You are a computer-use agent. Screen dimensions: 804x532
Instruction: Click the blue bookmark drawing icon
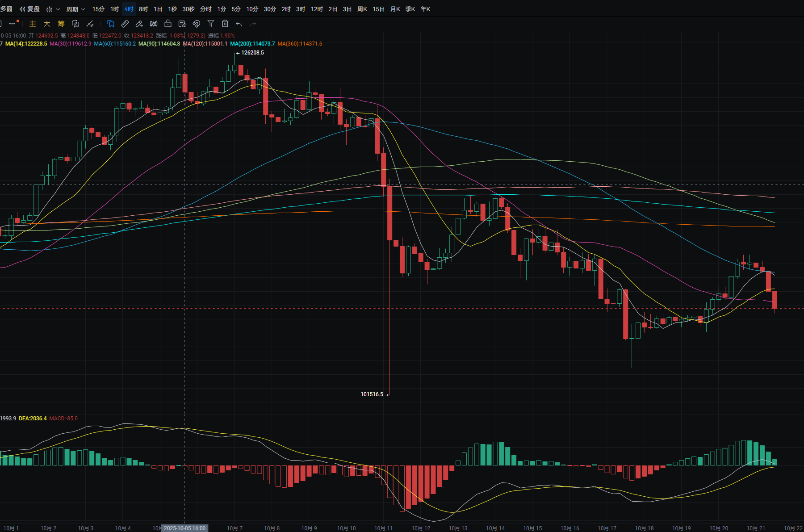(x=111, y=24)
